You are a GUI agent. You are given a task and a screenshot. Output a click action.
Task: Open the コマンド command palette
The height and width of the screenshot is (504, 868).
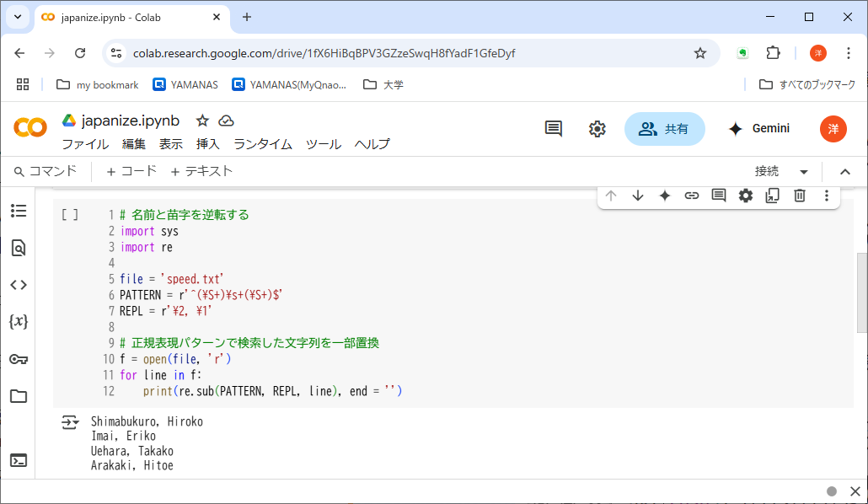[x=46, y=171]
